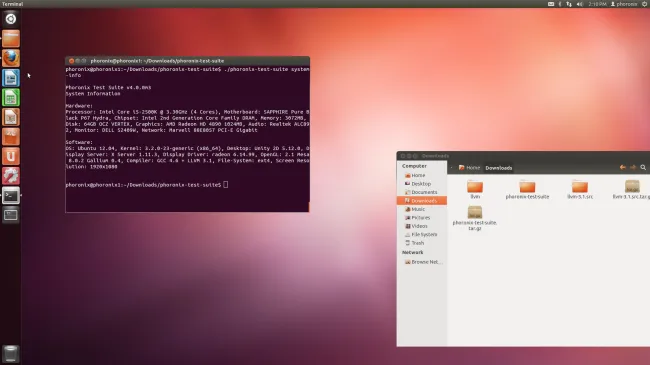Click the 'Hardware:' heading in the terminal
This screenshot has width=650, height=365.
coord(79,106)
